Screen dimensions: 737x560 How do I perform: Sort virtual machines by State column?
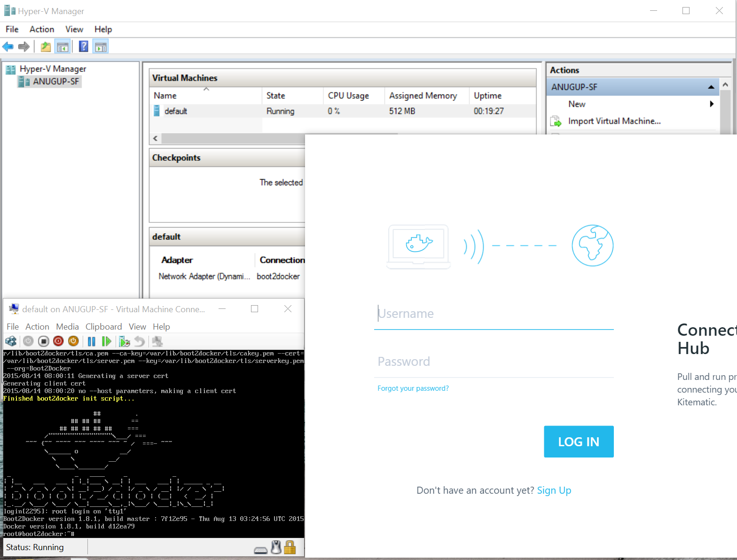[292, 95]
